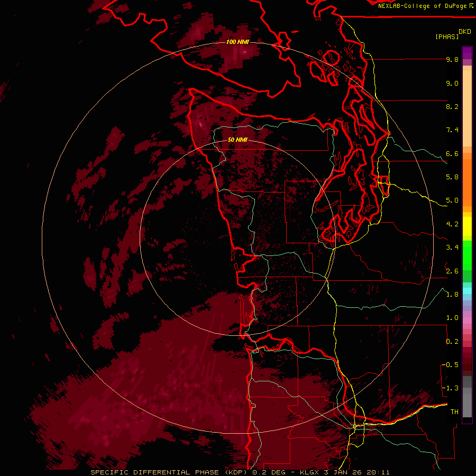Click the 1.8 value on the scale
The height and width of the screenshot is (476, 476).
click(x=452, y=295)
